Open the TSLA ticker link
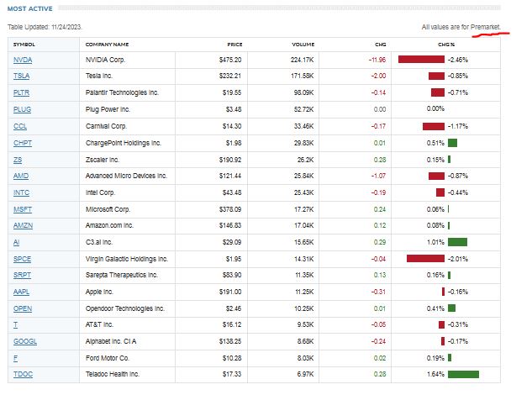 coord(22,76)
